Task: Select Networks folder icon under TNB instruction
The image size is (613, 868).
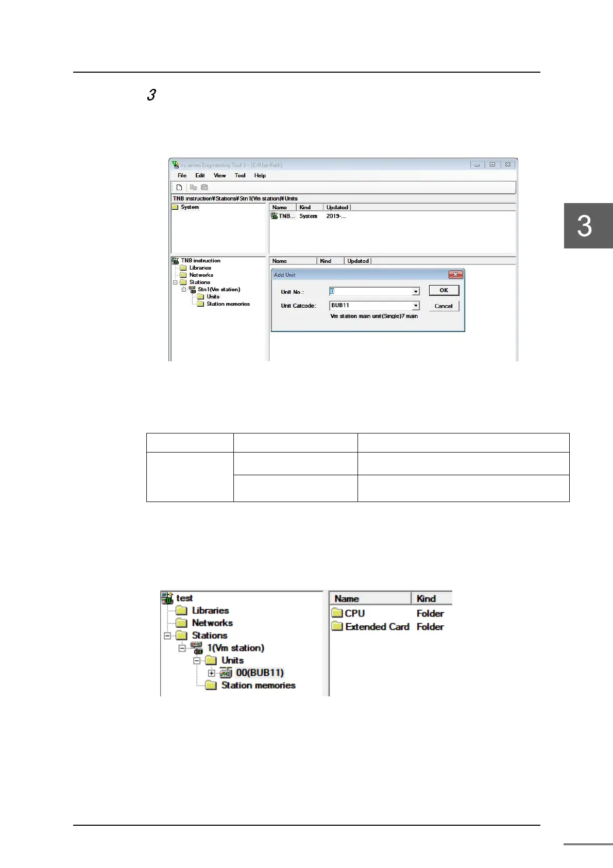Action: tap(183, 275)
